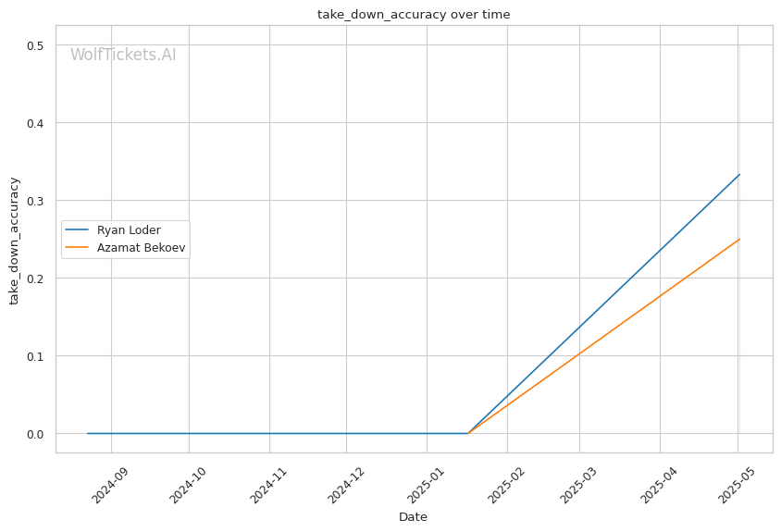Click the blue line swatch in legend
This screenshot has width=781, height=532.
pos(78,230)
